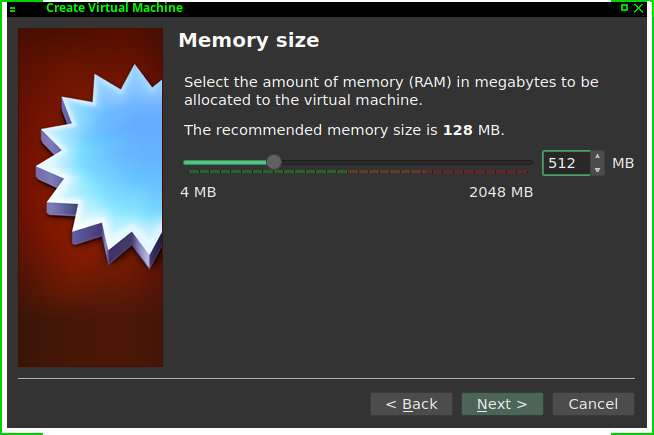Click the 4 MB minimum label
The width and height of the screenshot is (654, 435).
point(198,192)
